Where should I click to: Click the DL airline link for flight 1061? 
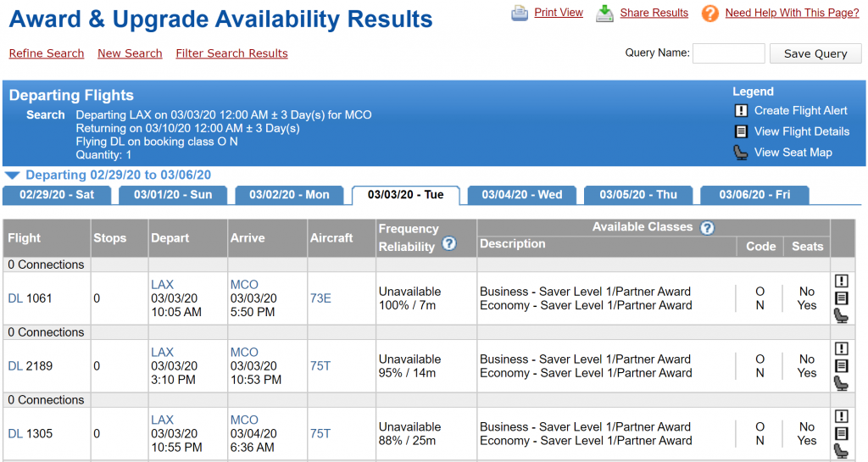click(15, 298)
